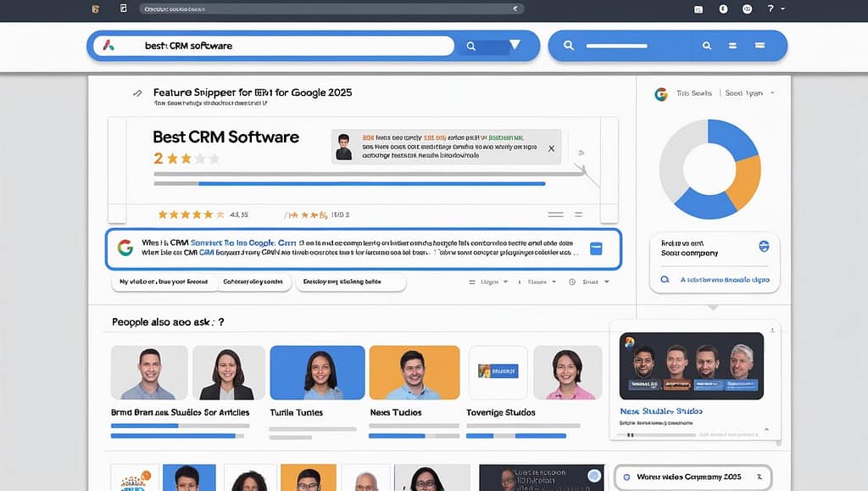
Task: Click the Google G logo in right panel
Action: (x=661, y=94)
